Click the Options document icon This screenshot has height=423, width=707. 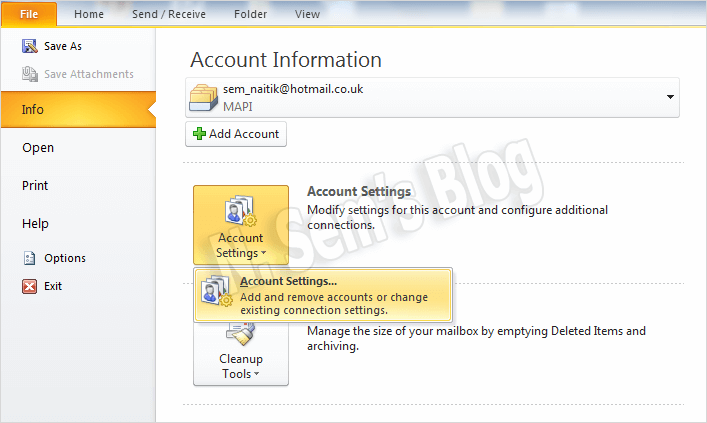tap(29, 258)
